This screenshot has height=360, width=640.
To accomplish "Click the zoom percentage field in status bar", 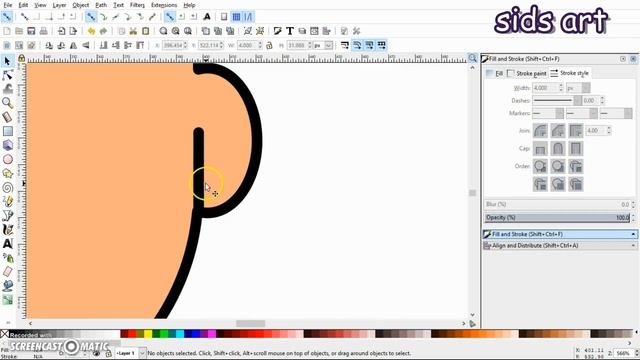I will [x=623, y=353].
